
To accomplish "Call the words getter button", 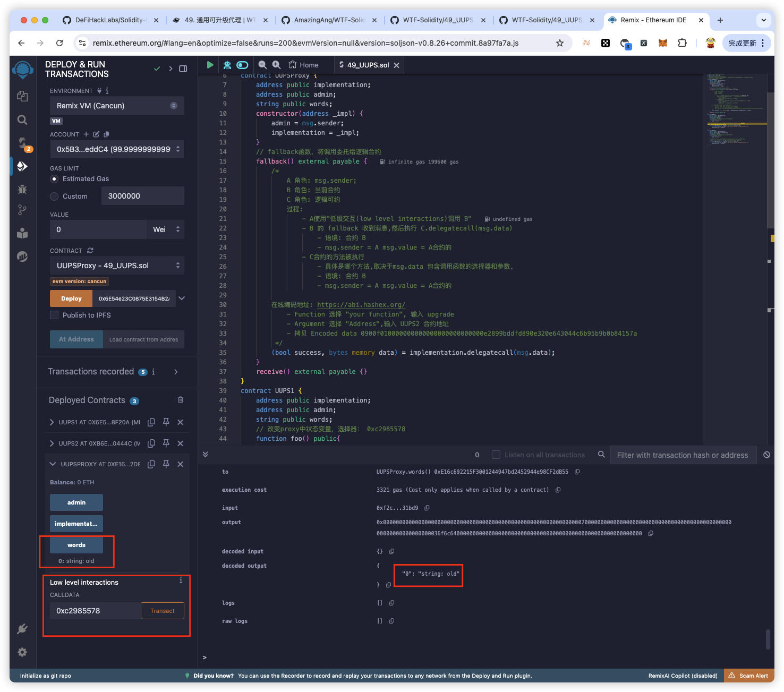I will tap(76, 545).
